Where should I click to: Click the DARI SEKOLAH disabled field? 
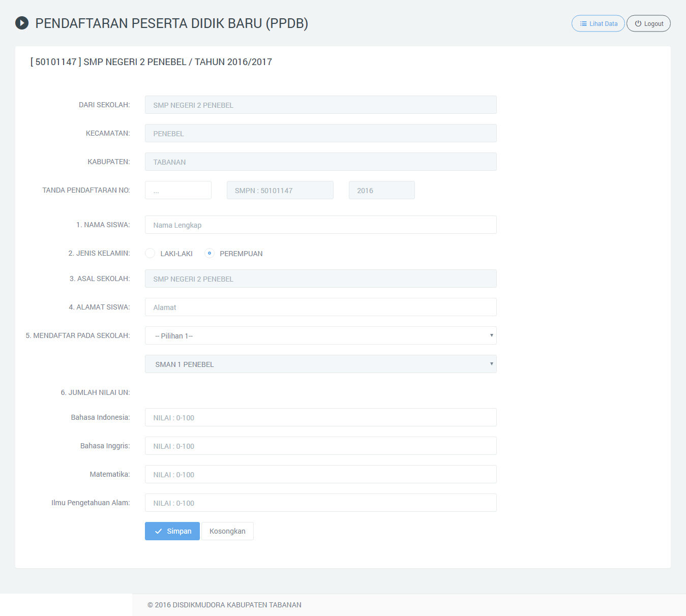(x=321, y=105)
